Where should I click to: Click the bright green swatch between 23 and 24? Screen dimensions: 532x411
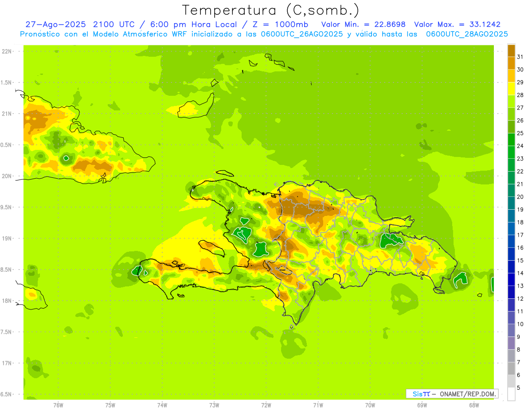[x=511, y=152]
